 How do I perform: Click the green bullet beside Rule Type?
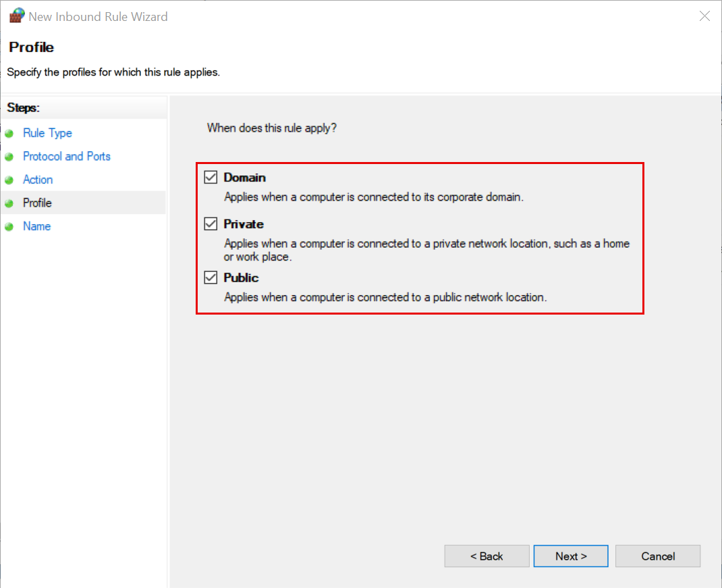pyautogui.click(x=9, y=134)
